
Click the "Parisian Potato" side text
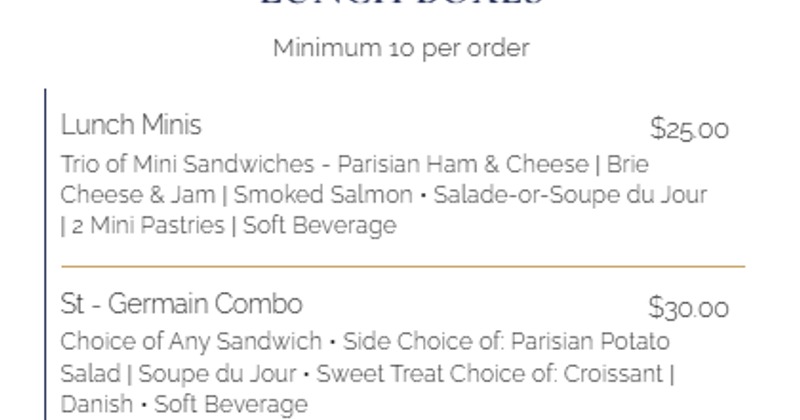(590, 342)
